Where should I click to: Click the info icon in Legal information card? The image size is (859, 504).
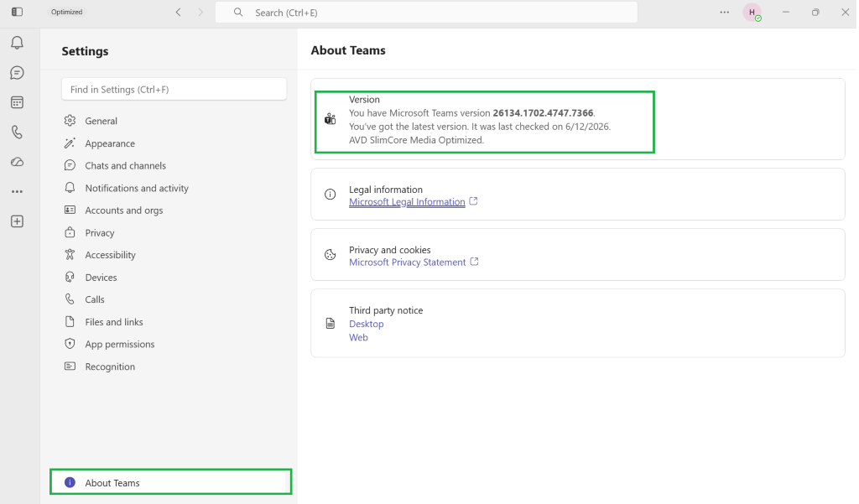click(331, 195)
